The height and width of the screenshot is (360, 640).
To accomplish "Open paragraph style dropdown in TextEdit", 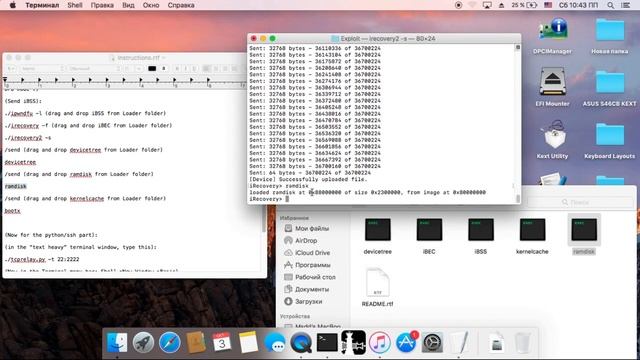I will click(x=11, y=69).
